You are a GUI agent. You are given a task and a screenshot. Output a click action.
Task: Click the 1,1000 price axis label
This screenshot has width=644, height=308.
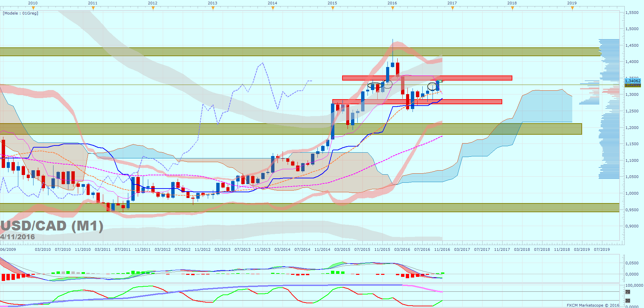(x=632, y=160)
